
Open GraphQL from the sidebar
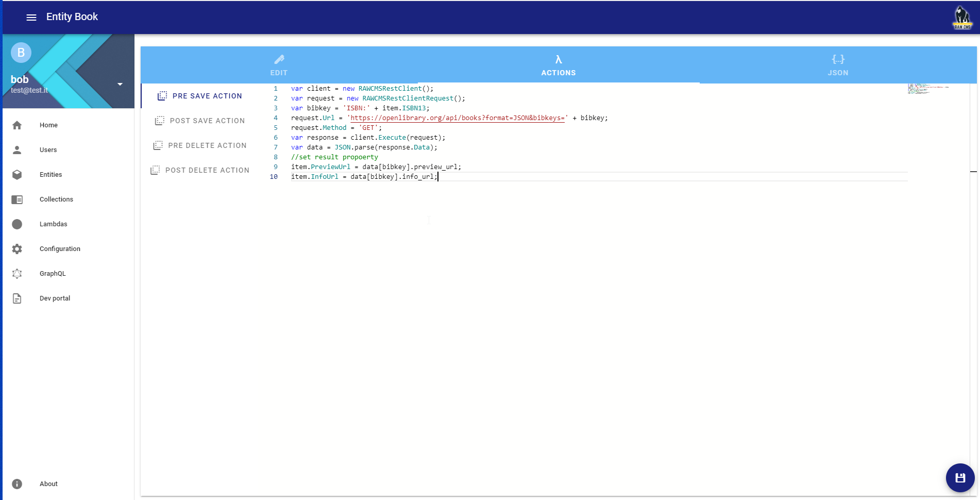(69, 274)
